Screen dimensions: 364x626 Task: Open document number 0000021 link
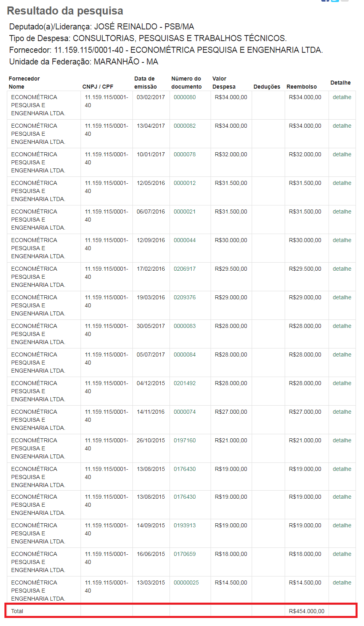click(185, 211)
